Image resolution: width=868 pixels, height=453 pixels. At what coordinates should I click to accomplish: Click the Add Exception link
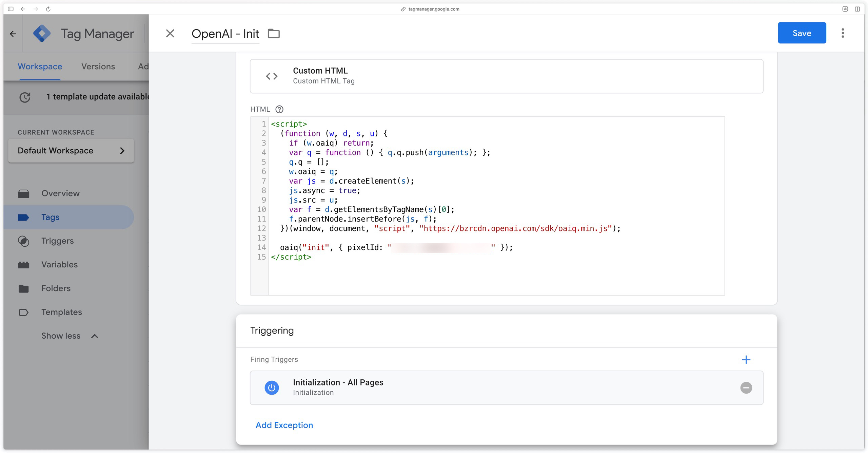(x=284, y=425)
